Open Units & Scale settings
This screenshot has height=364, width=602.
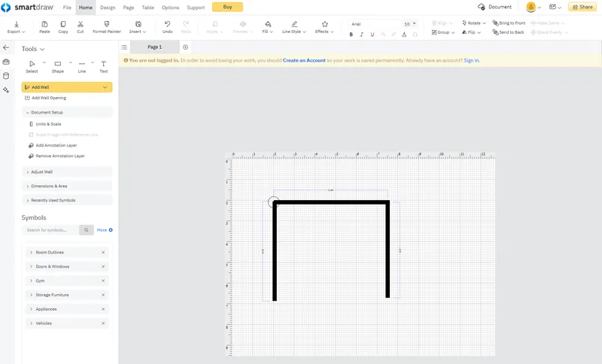(x=45, y=124)
